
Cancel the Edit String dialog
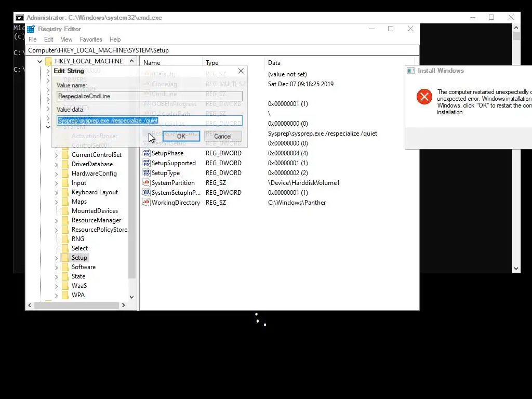(223, 136)
